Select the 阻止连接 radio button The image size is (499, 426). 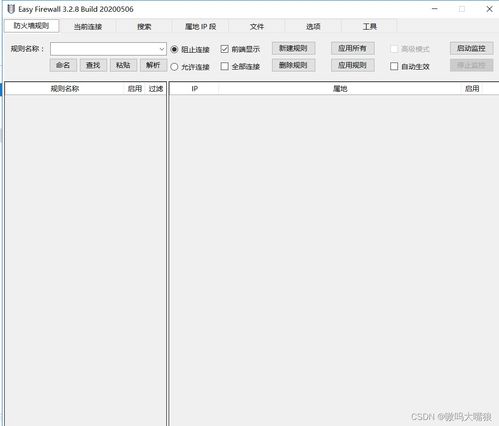coord(174,49)
